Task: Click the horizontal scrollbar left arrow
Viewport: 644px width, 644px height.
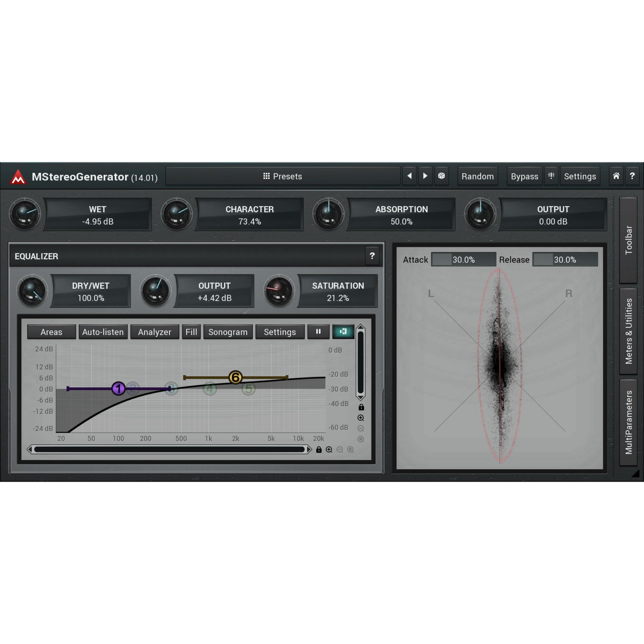Action: (30, 449)
